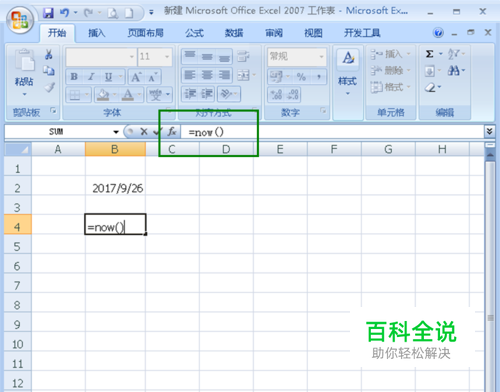Decrease decimal places button

(293, 95)
